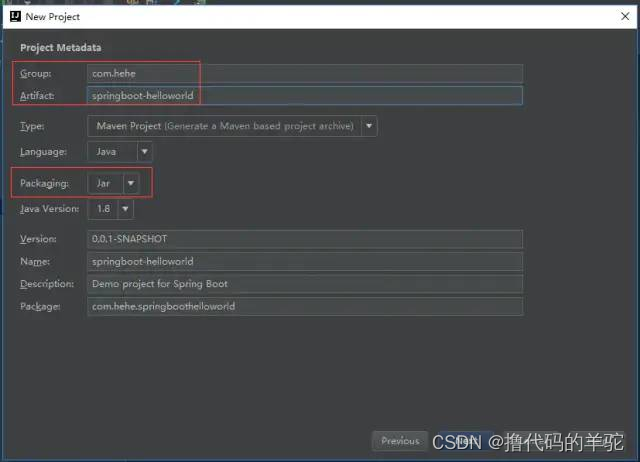This screenshot has height=462, width=640.
Task: Click the Previous button
Action: pos(400,441)
